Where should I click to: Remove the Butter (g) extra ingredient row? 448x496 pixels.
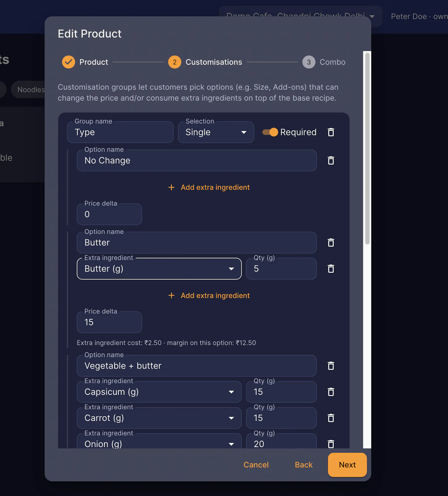tap(331, 269)
